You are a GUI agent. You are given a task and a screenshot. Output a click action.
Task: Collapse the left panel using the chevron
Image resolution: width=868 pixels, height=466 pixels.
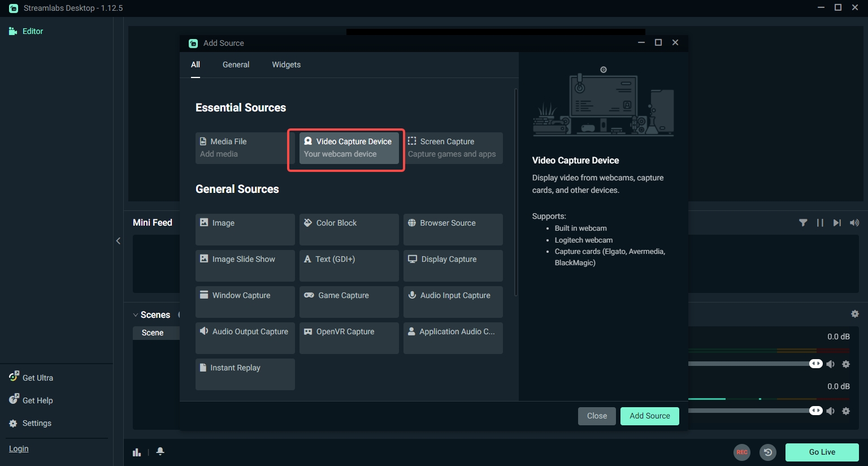click(118, 240)
